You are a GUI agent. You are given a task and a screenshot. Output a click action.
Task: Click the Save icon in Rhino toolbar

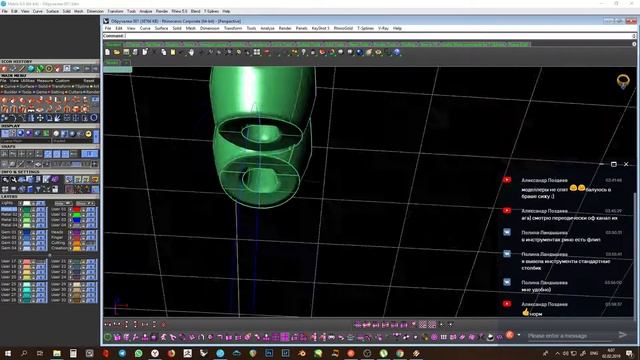pyautogui.click(x=126, y=52)
